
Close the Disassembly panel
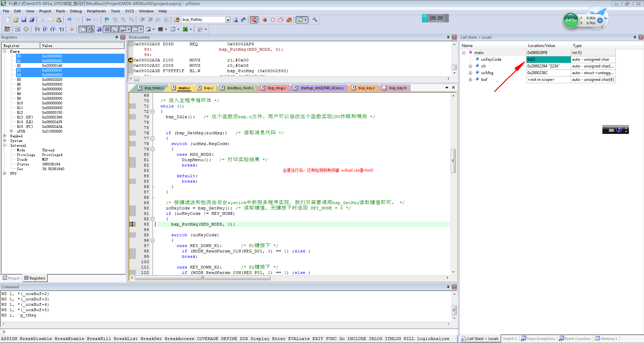point(454,37)
